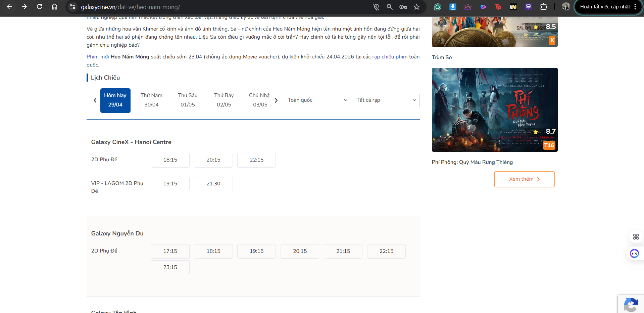644x313 pixels.
Task: Open the black W extension icon
Action: (x=513, y=7)
